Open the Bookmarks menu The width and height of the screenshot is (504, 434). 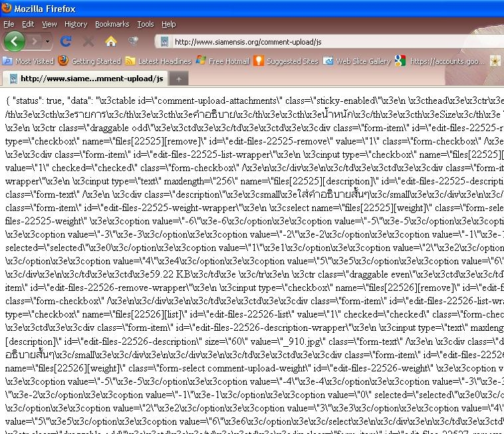coord(112,24)
